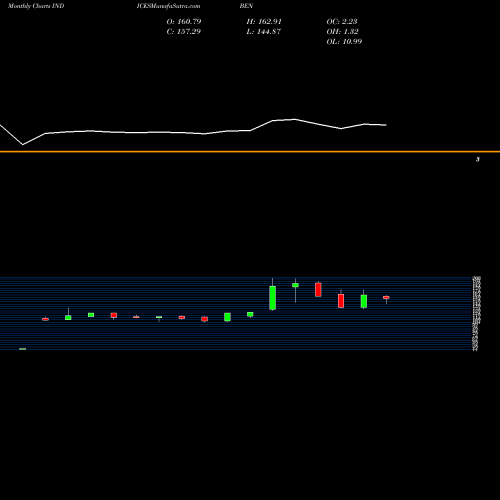Select the green candle with the long upper wick near the peak
The width and height of the screenshot is (500, 500).
pyautogui.click(x=295, y=285)
